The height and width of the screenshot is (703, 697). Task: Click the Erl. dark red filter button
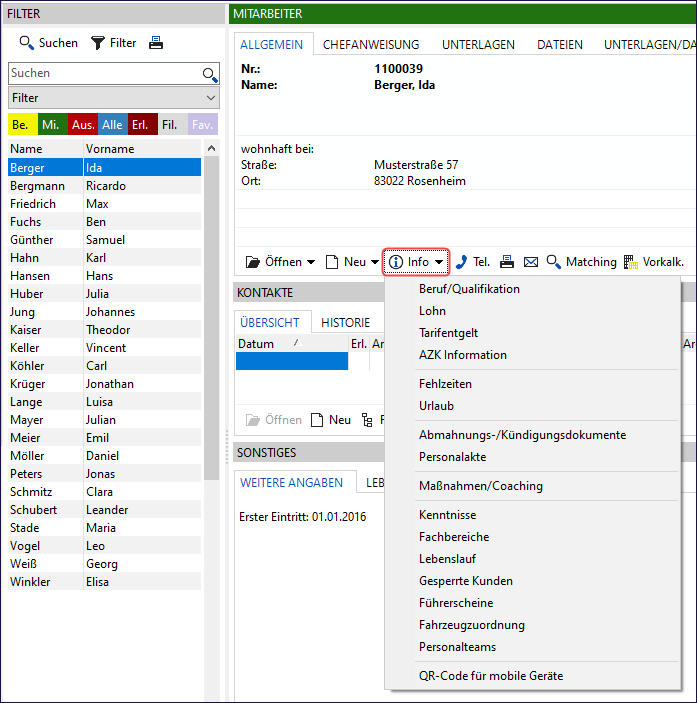pos(143,124)
